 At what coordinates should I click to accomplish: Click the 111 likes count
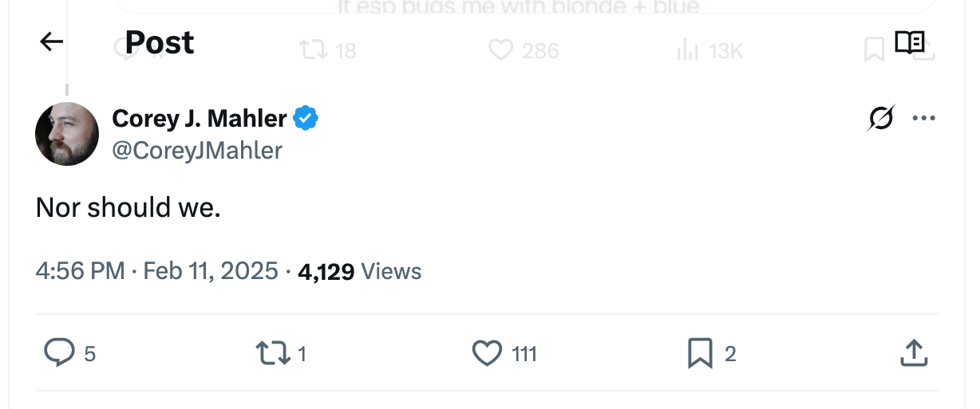(524, 353)
